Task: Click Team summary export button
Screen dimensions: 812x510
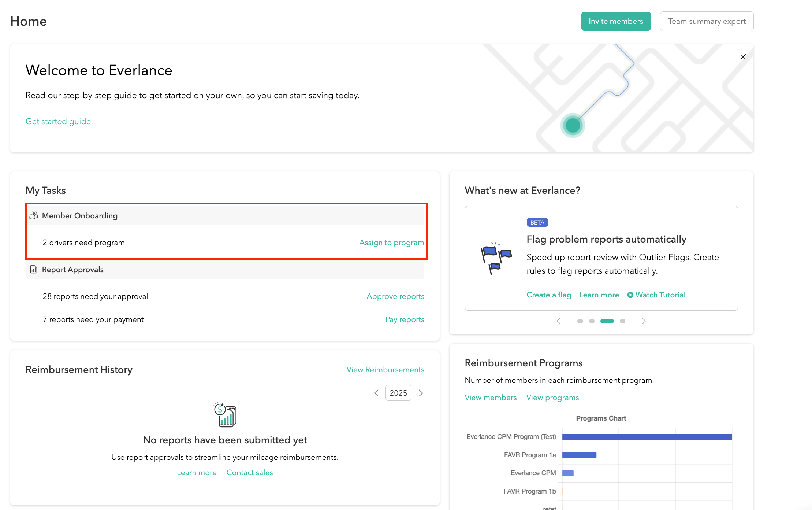Action: tap(707, 21)
